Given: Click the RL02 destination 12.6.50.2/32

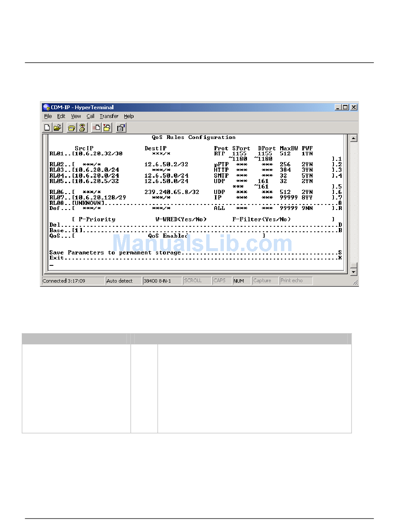Looking at the screenshot, I should pos(166,165).
